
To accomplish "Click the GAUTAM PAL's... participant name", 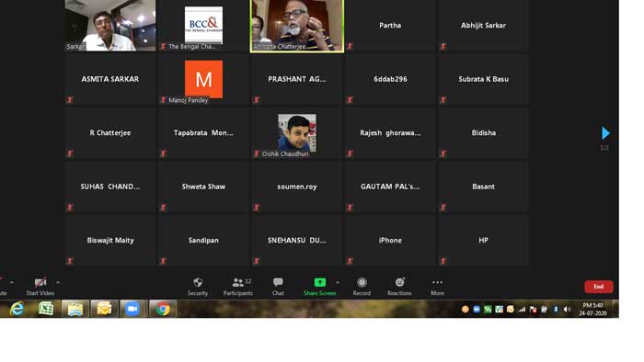I will 390,187.
